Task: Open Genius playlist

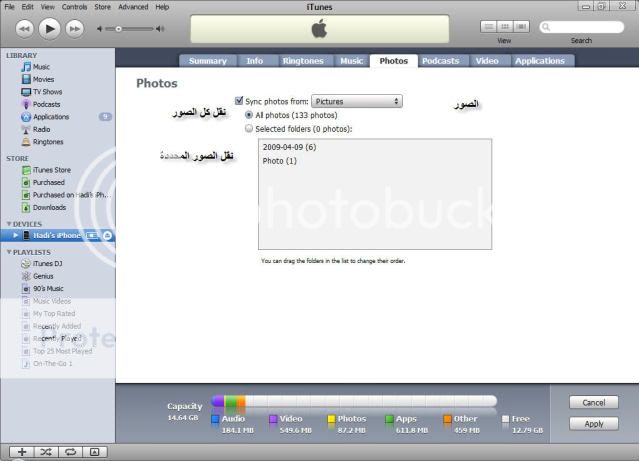Action: click(x=43, y=276)
